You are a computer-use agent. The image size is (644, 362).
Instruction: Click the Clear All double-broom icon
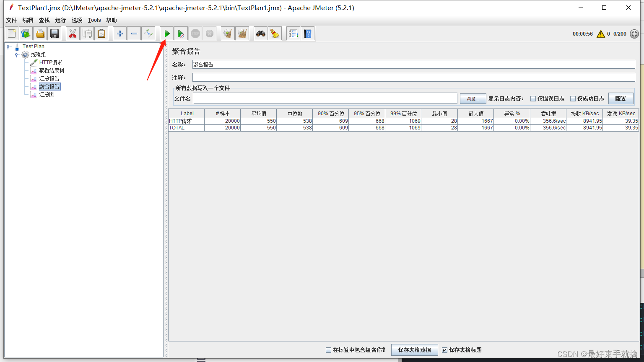[x=242, y=34]
